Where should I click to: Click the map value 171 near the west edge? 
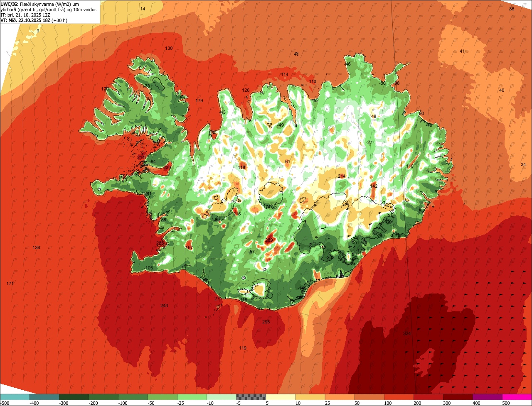(10, 284)
